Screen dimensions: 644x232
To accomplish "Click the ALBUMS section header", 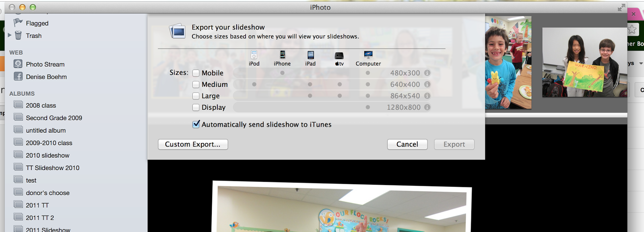I will pyautogui.click(x=22, y=94).
